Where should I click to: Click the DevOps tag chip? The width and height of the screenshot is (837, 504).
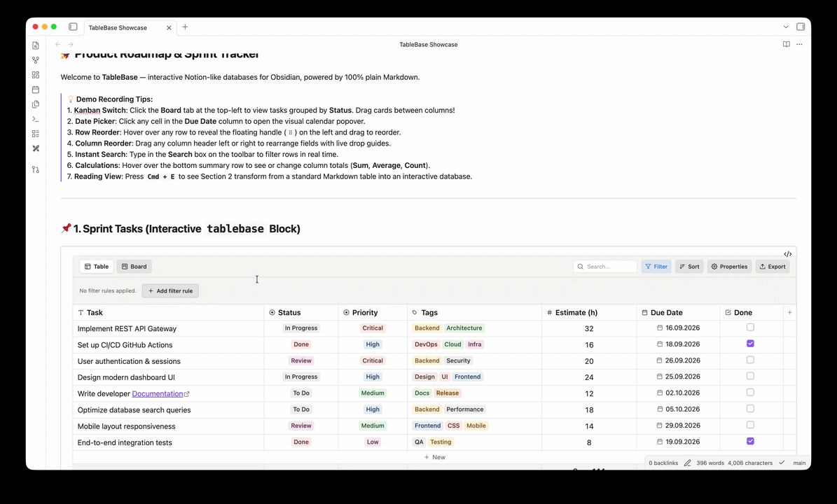point(426,344)
